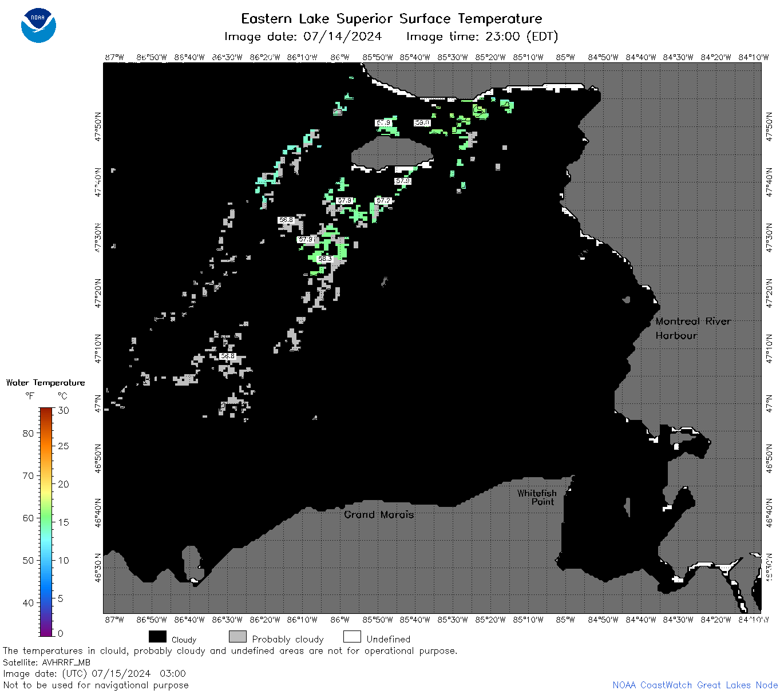Open the NOAA CoastWatch Great Lakes Node link

pos(695,685)
